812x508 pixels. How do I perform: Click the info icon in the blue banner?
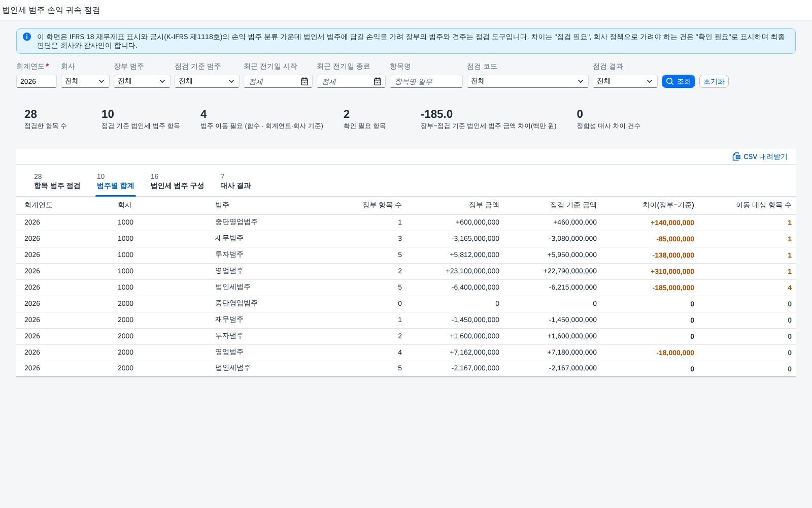[27, 37]
